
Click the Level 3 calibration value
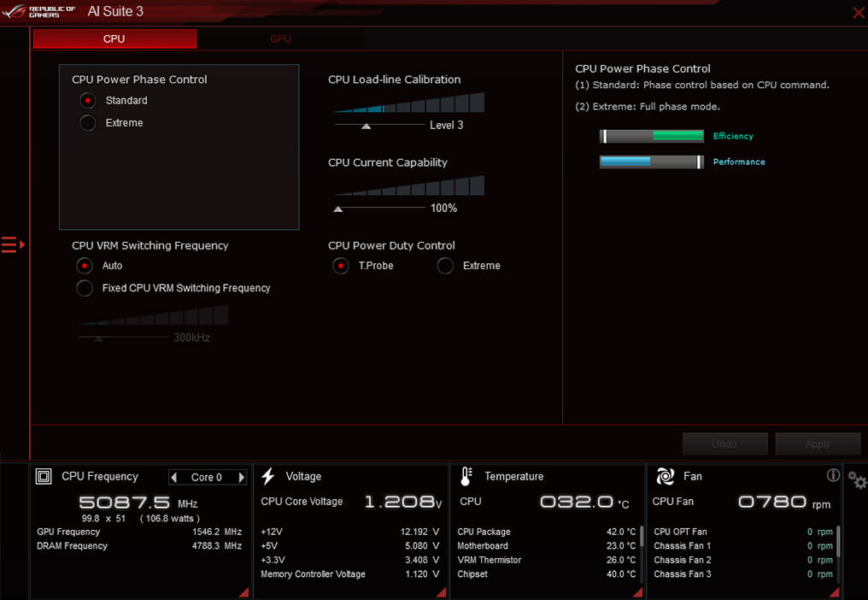(x=446, y=125)
